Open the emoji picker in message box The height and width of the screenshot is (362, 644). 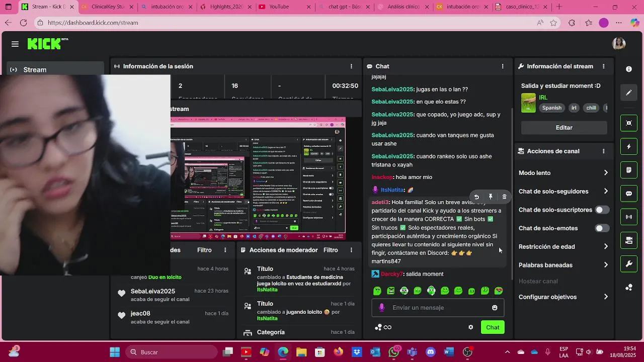tap(495, 308)
